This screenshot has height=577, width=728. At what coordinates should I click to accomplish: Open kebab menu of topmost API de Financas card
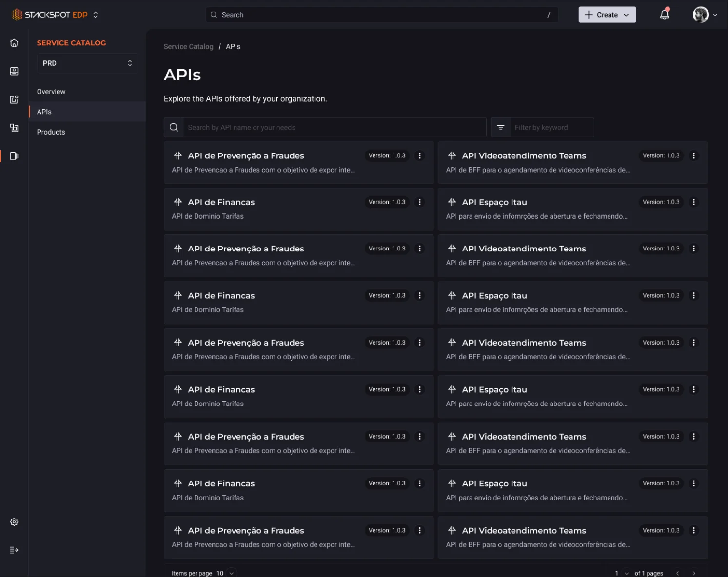(420, 202)
